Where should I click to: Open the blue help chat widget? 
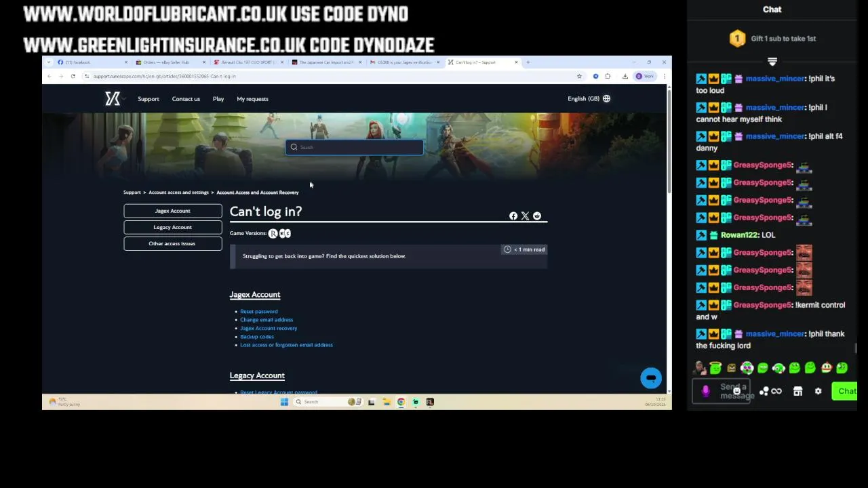651,378
